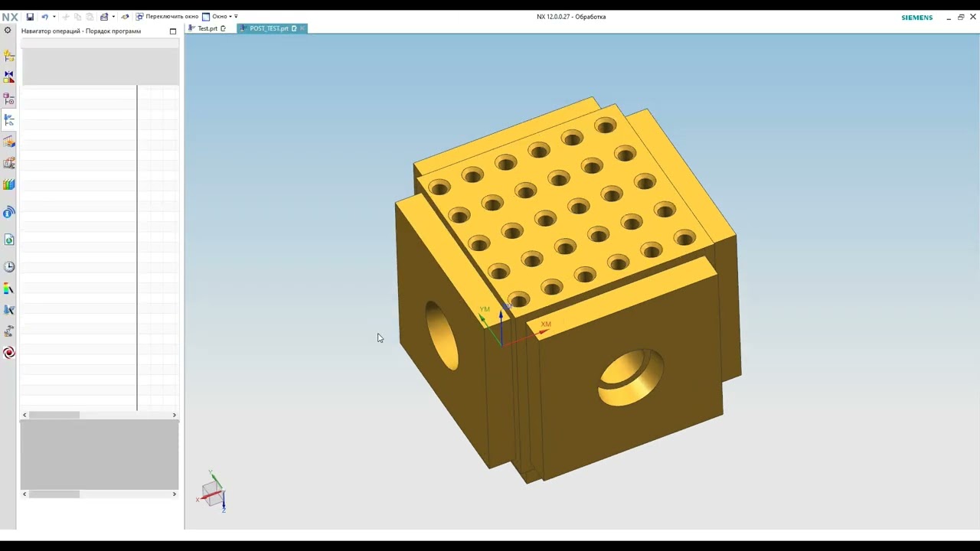This screenshot has height=551, width=980.
Task: Click the operation tree horizontal scrollbar thumb
Action: click(54, 415)
